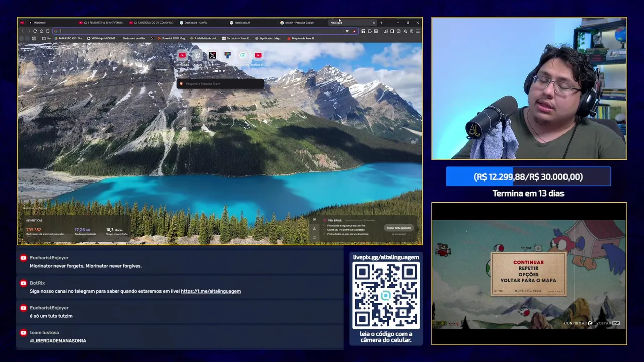Click the 'Pergunte a Pesquisa Brave' search box
Image resolution: width=644 pixels, height=362 pixels.
220,84
